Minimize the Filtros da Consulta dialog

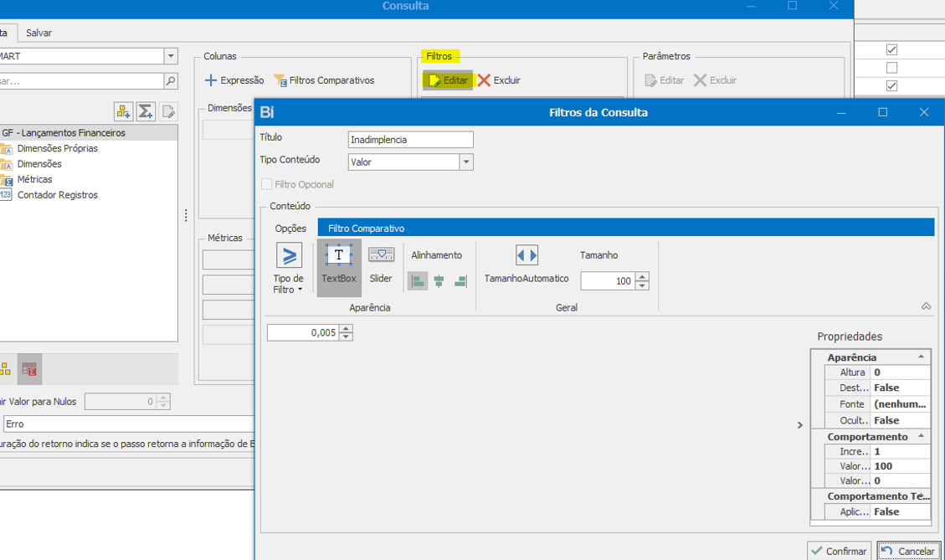[841, 112]
